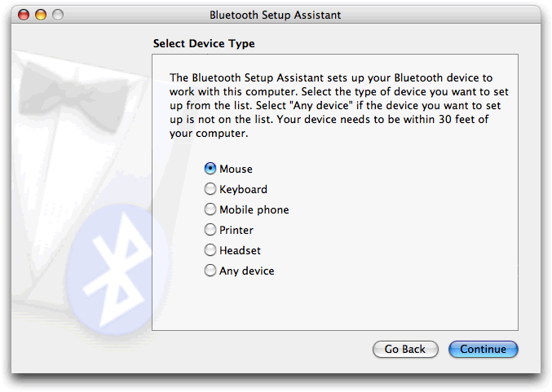Choose the Headset radio button

click(210, 250)
